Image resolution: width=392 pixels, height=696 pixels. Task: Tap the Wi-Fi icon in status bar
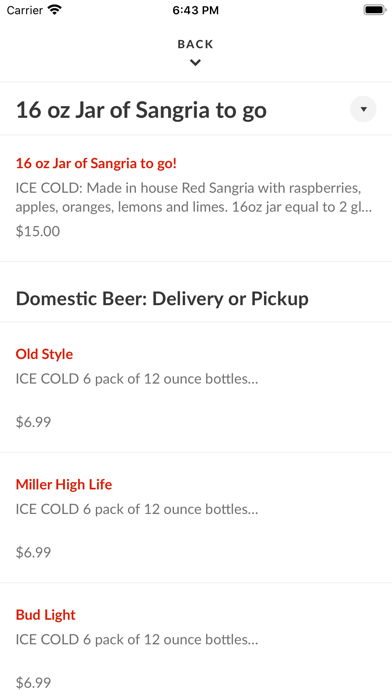point(55,10)
